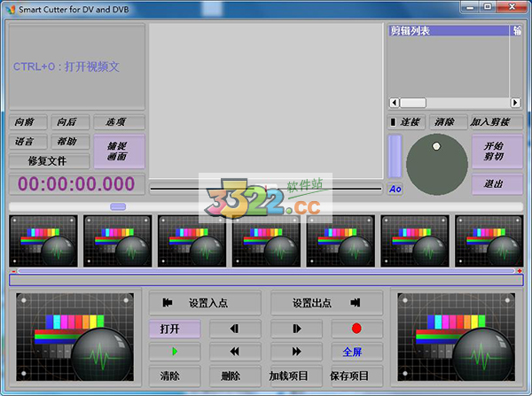Click the second frame thumbnail in strip
This screenshot has height=396, width=532.
tap(117, 241)
